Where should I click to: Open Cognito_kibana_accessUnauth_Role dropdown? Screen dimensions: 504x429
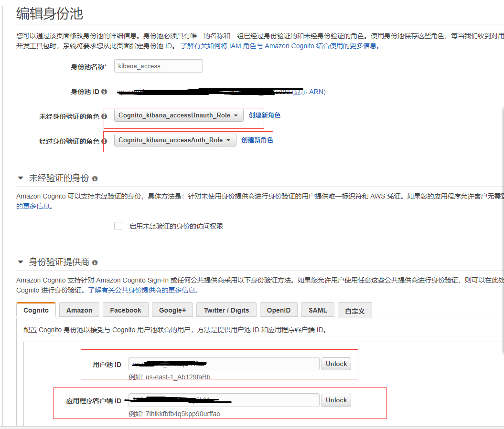pos(179,115)
